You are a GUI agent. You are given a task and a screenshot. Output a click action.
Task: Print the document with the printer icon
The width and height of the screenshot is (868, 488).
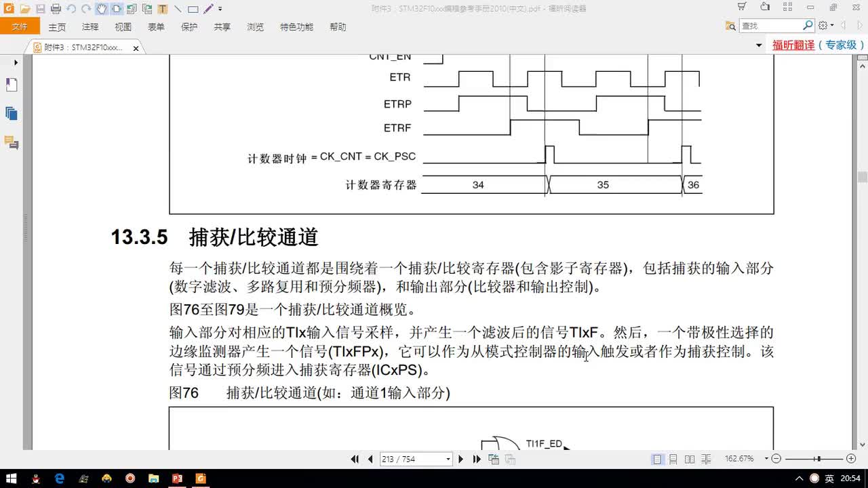click(56, 9)
